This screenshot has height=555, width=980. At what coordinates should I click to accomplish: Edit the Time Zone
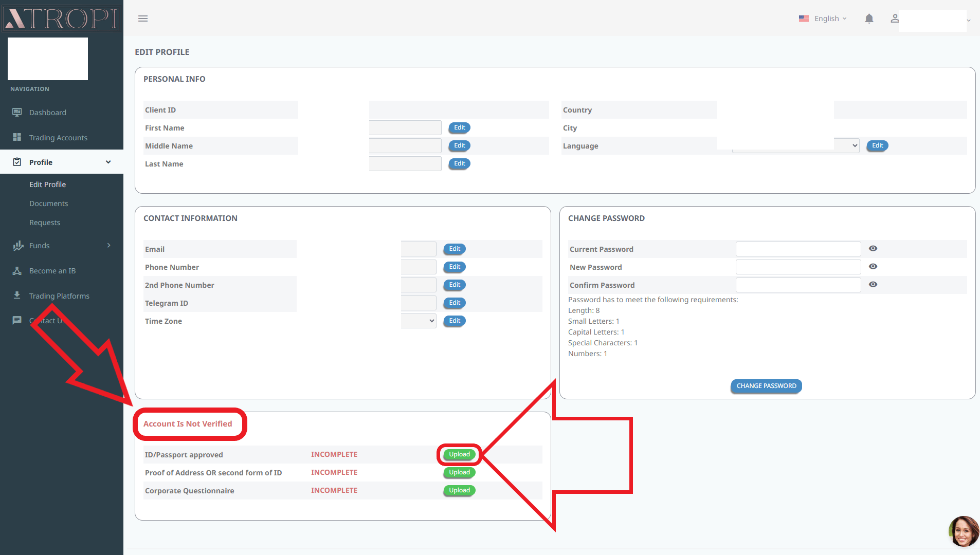click(455, 321)
